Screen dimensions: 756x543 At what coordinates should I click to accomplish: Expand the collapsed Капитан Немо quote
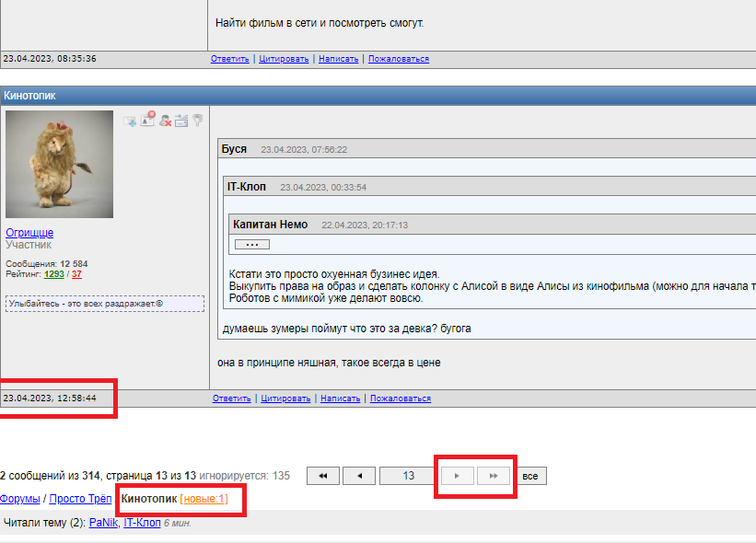251,244
